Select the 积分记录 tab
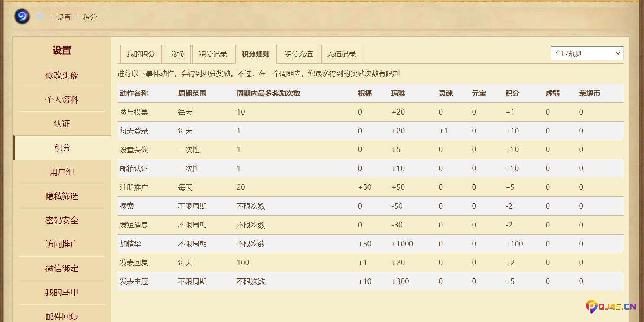The image size is (644, 322). [x=213, y=54]
